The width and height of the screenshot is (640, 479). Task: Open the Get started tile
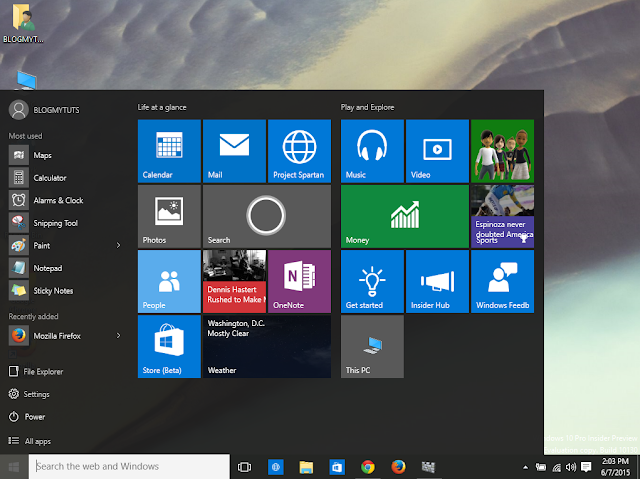click(x=372, y=282)
